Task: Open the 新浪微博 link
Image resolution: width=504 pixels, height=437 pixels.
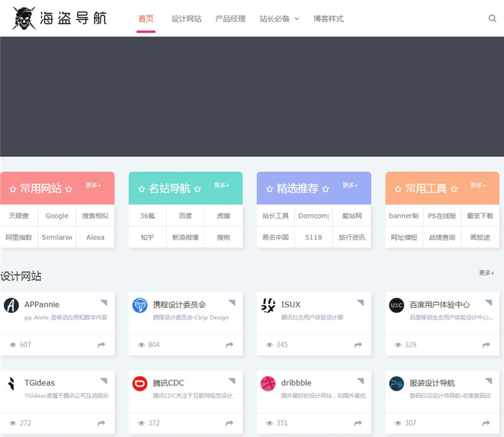Action: [185, 237]
